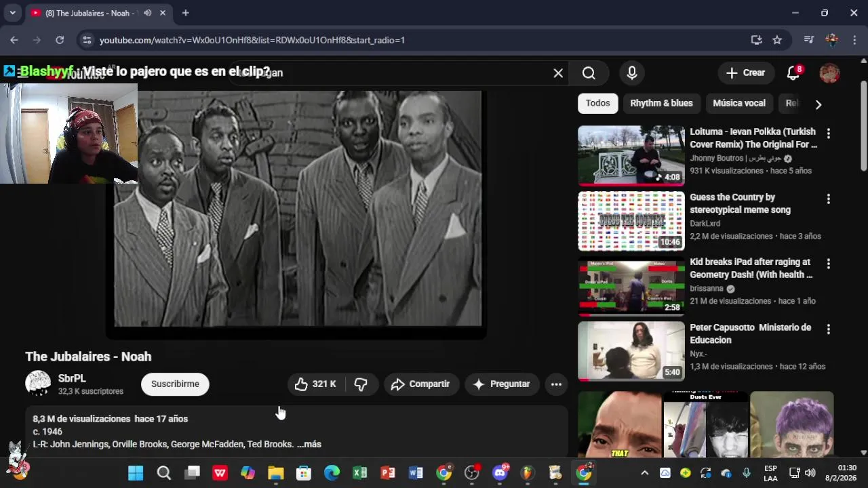Open Peter Capusotto Ministerio de Educacion title
The width and height of the screenshot is (868, 488).
750,333
